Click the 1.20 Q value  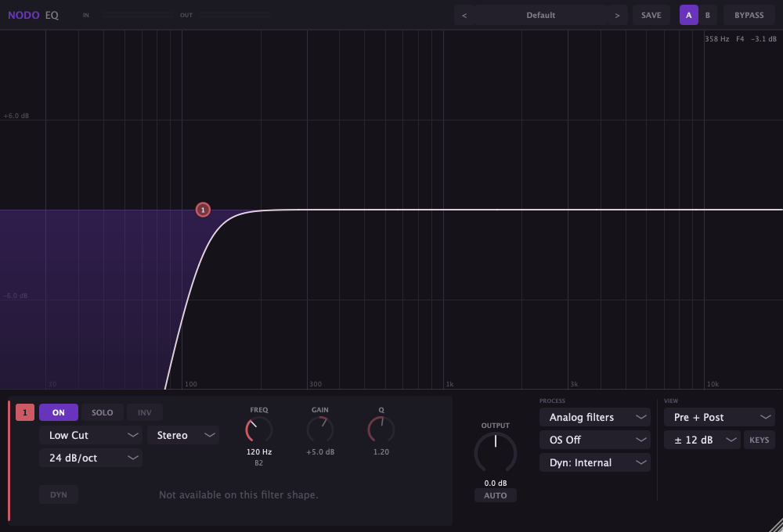(x=381, y=451)
